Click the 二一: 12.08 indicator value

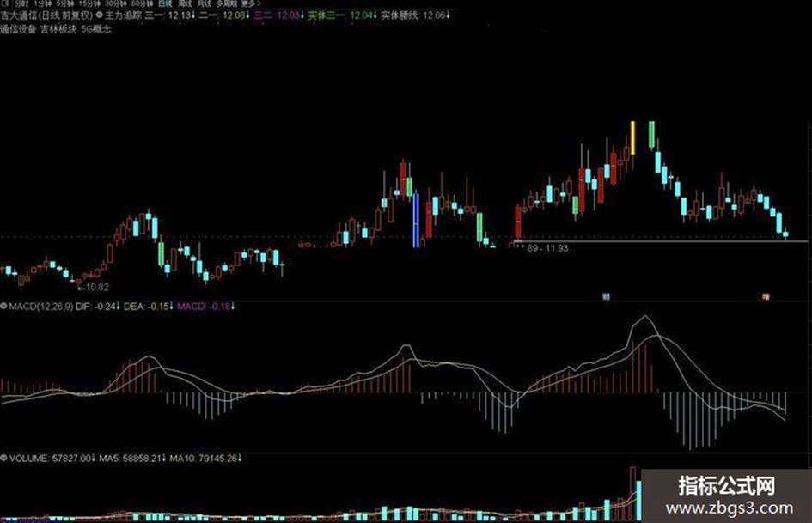point(224,15)
